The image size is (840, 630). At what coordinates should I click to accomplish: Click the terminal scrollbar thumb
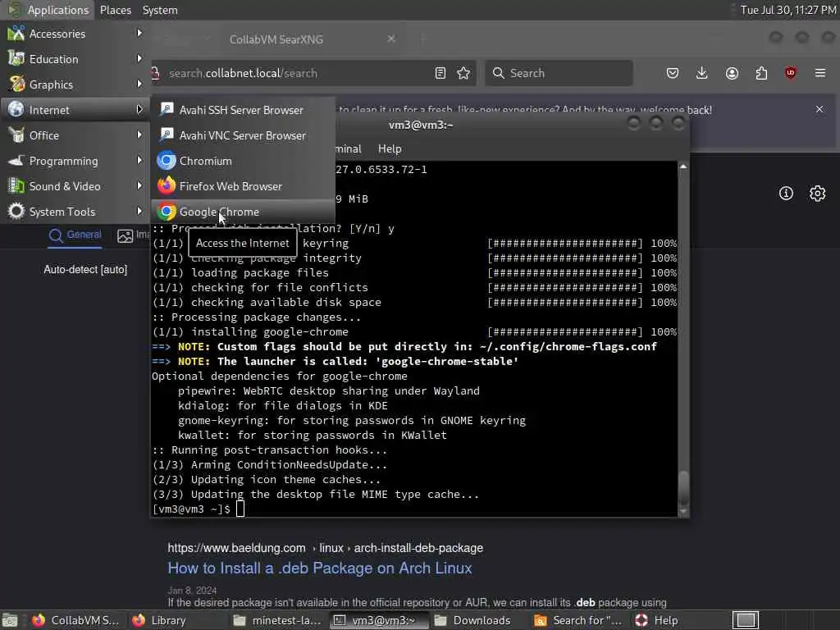(x=683, y=488)
